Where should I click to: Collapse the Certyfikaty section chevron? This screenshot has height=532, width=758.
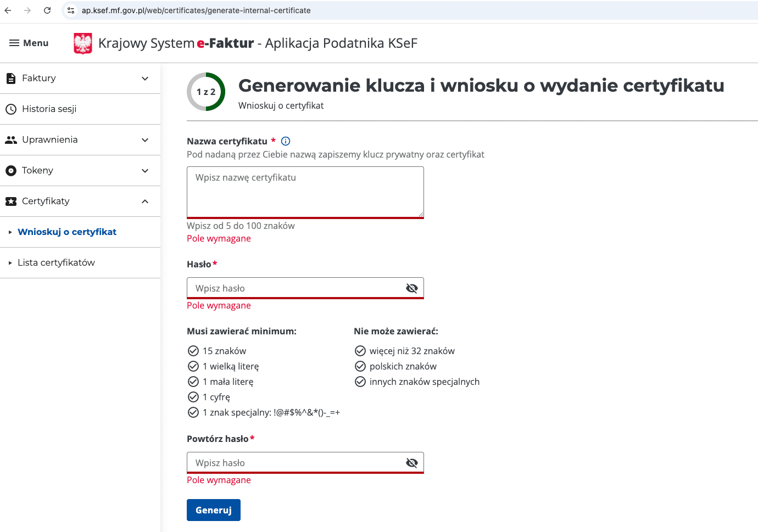(x=145, y=201)
